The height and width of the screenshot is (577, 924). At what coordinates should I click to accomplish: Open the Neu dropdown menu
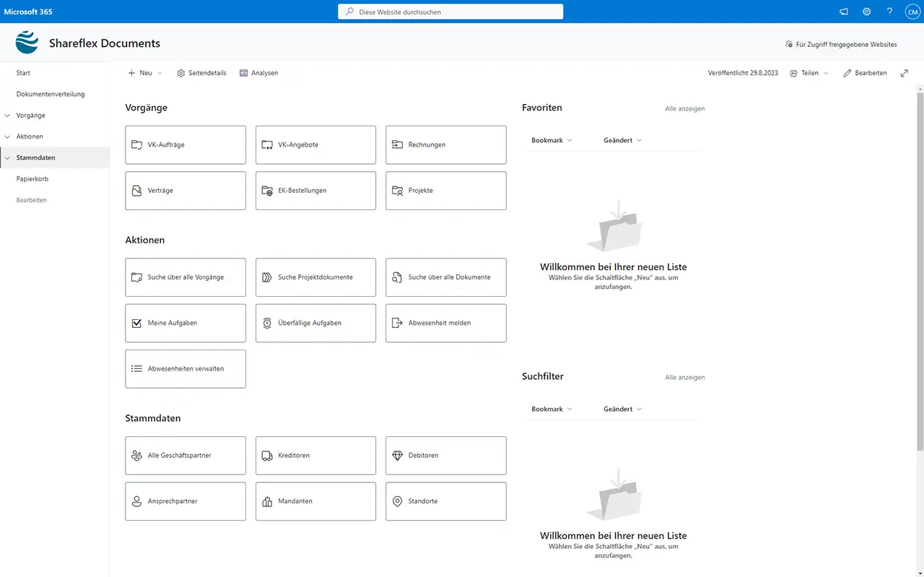[145, 73]
